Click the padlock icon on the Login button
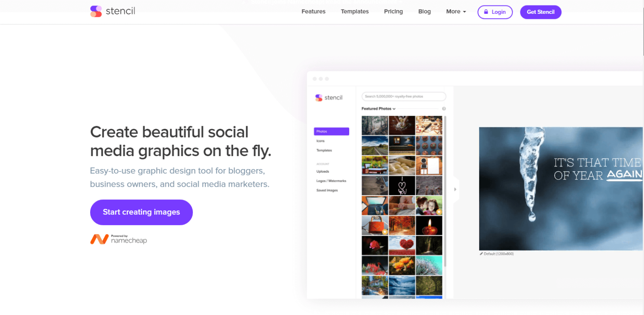Viewport: 644px width, 315px height. pyautogui.click(x=486, y=12)
